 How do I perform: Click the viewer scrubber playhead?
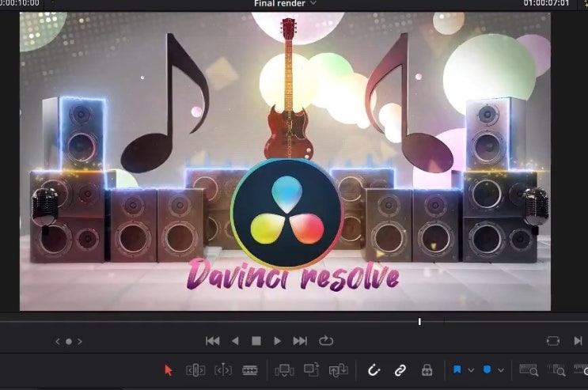419,321
